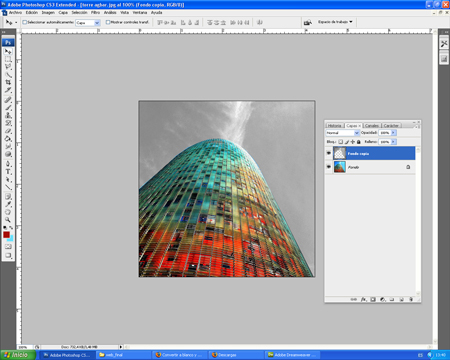Select the Type tool
This screenshot has width=450, height=360.
[x=8, y=172]
